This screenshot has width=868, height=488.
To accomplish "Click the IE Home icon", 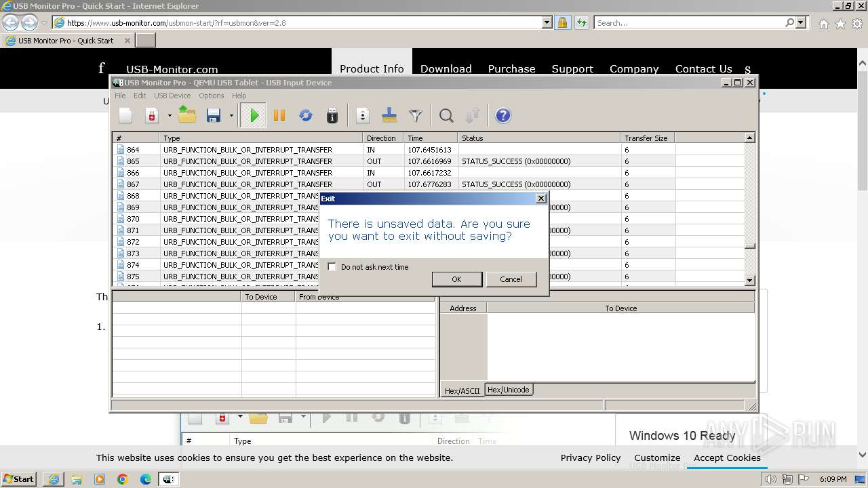I will click(823, 24).
